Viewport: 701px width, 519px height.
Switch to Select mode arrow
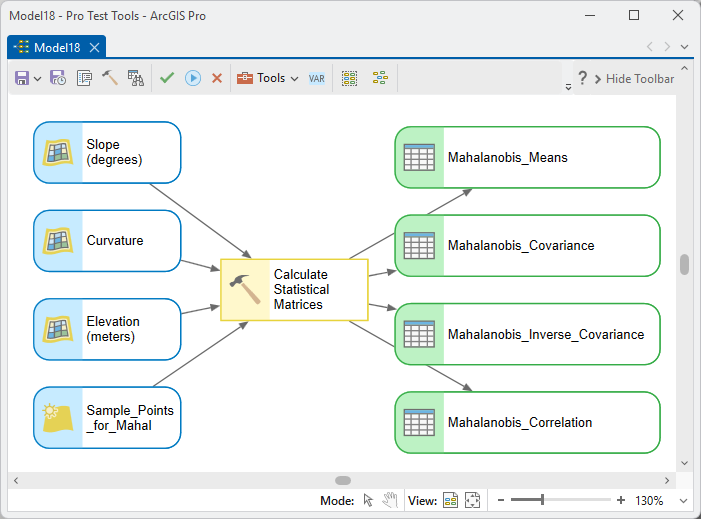[368, 500]
